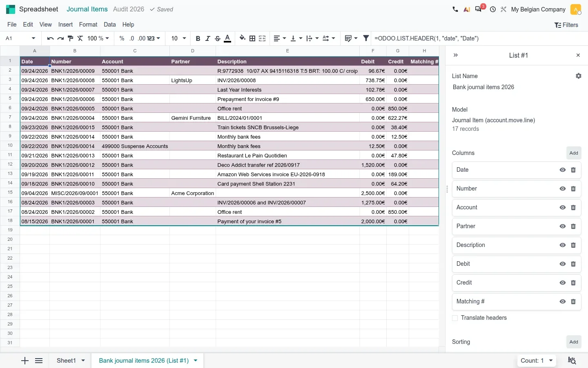588x368 pixels.
Task: Open the Count: 1 statistics dropdown
Action: click(x=537, y=361)
